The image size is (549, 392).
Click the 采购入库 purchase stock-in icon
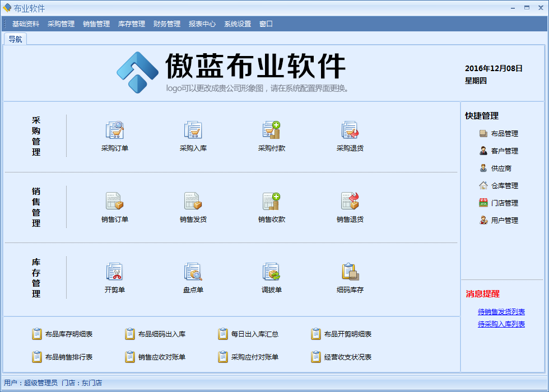coord(193,130)
